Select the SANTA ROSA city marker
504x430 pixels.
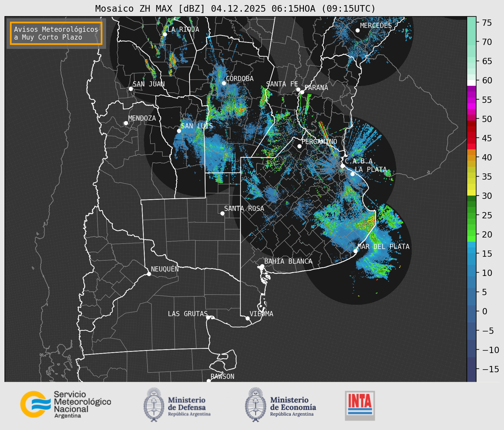tap(222, 213)
